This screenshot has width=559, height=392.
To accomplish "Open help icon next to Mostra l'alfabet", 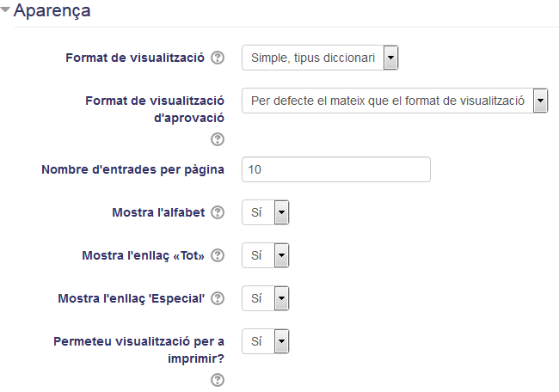I will pos(218,212).
